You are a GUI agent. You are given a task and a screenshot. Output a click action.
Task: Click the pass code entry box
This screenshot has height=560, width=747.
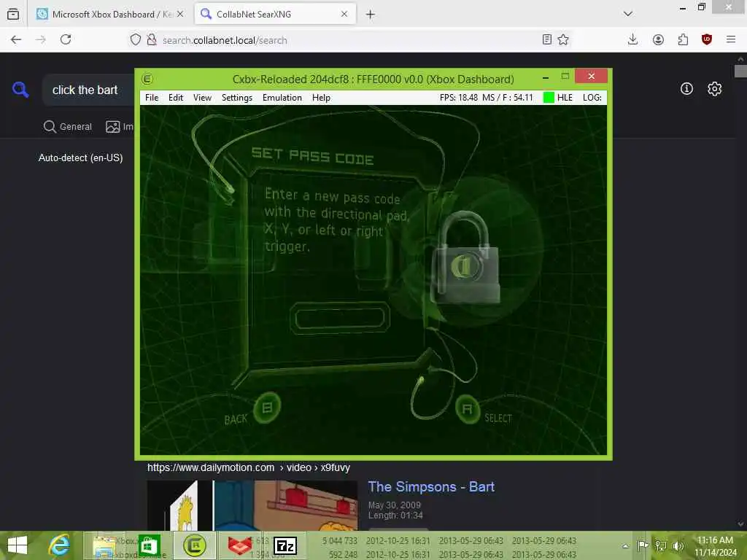click(340, 318)
